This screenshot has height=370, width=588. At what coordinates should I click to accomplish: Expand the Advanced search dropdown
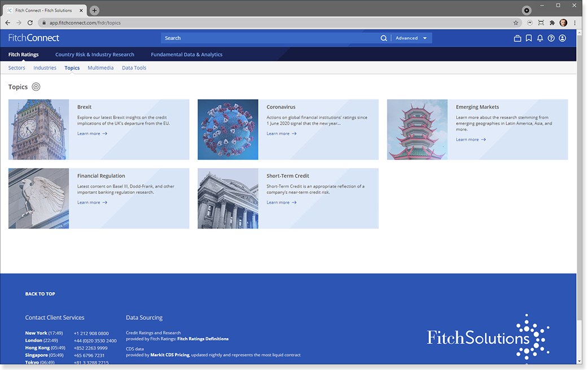(x=411, y=38)
